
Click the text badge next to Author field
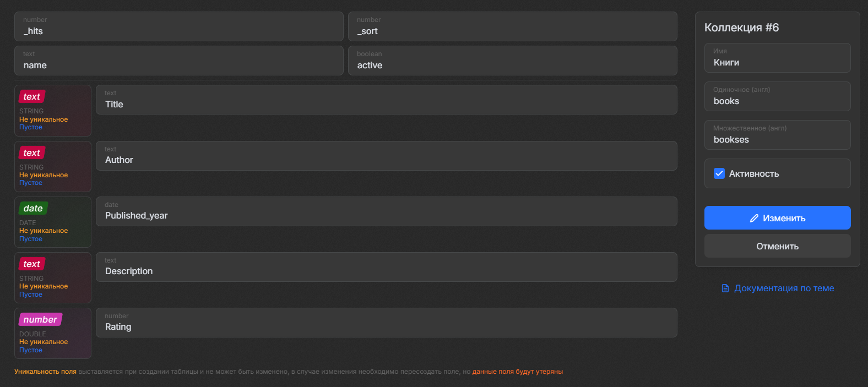coord(32,153)
